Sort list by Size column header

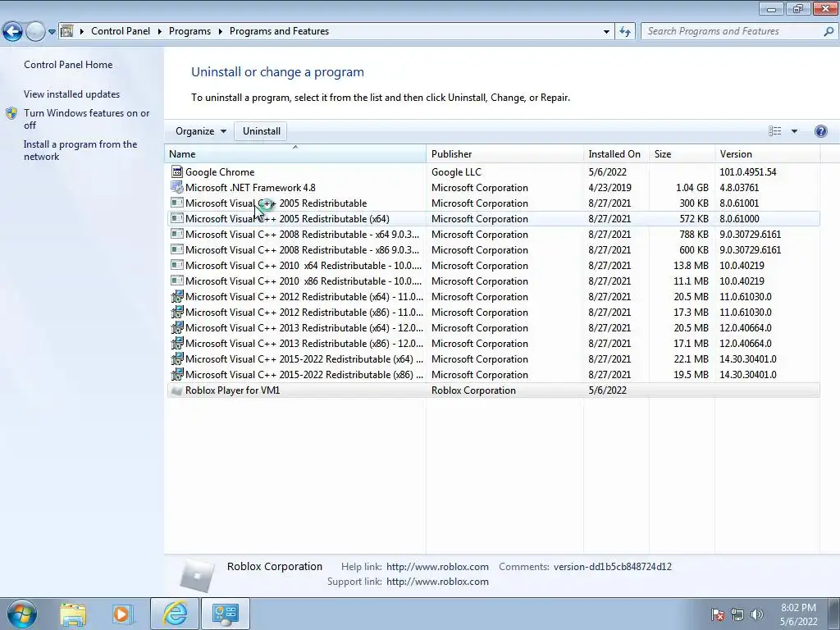coord(682,154)
